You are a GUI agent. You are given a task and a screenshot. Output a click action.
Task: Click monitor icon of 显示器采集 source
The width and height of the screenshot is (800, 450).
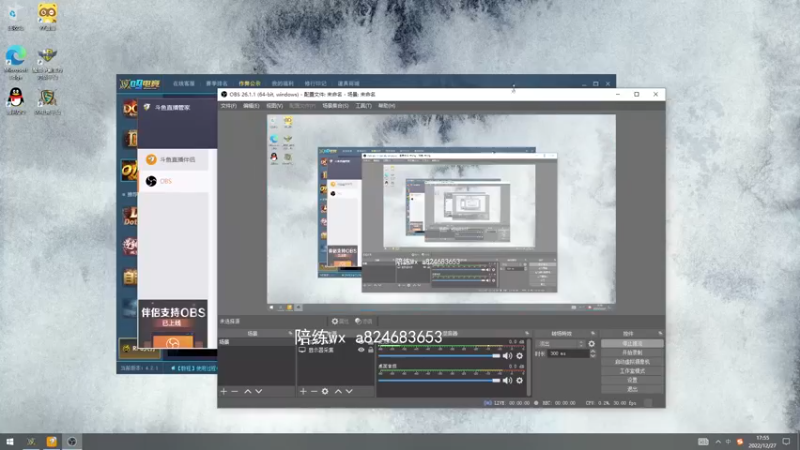[x=302, y=350]
